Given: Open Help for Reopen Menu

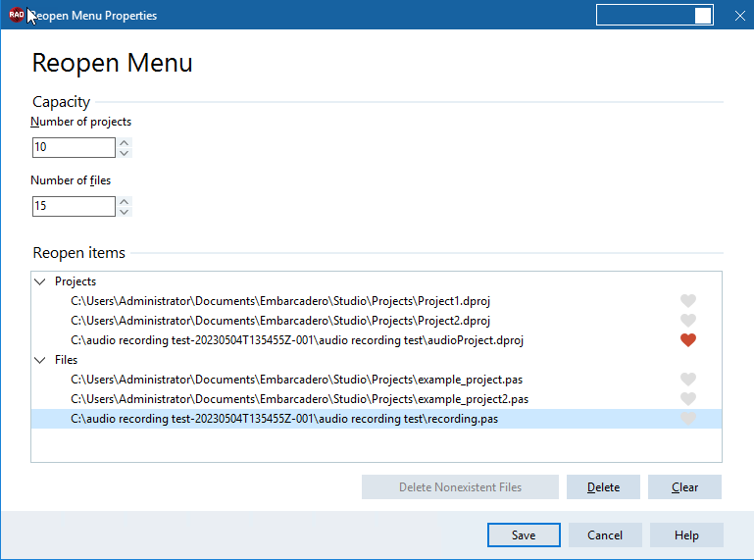Looking at the screenshot, I should click(686, 535).
